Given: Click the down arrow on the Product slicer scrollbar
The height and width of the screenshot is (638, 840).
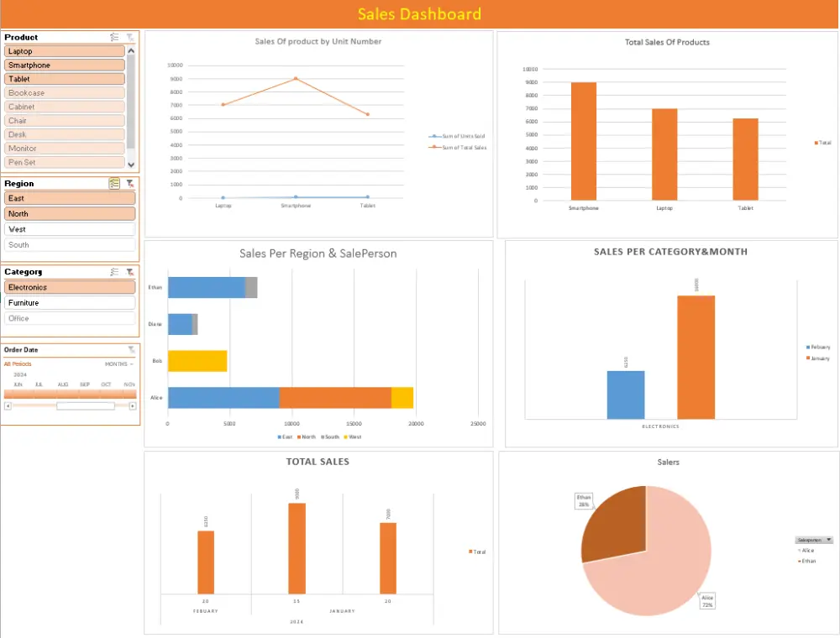Looking at the screenshot, I should 132,162.
